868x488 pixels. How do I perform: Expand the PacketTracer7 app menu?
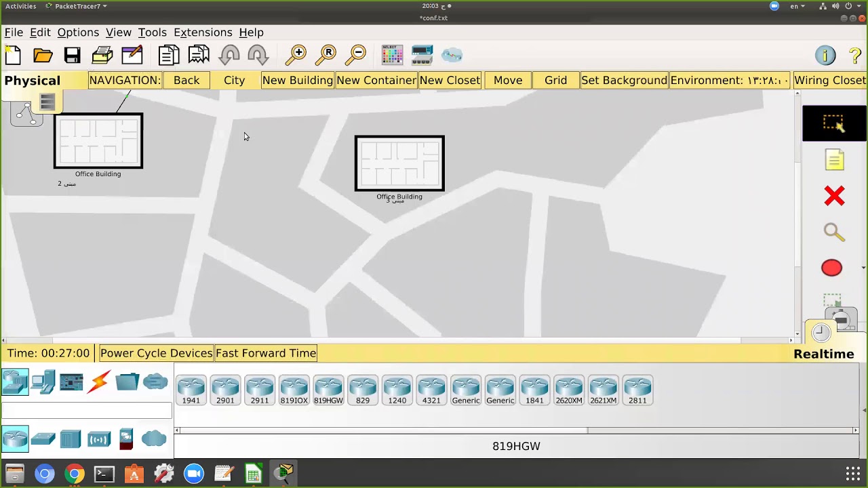(x=77, y=6)
